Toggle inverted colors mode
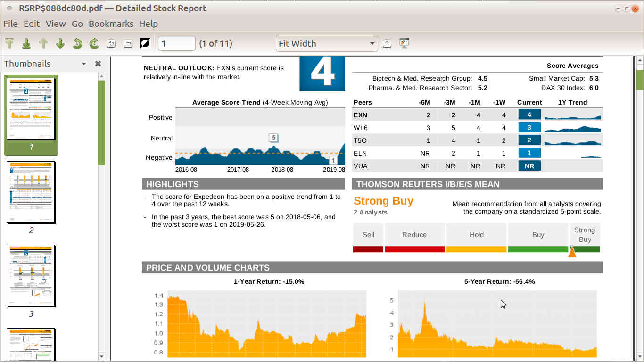Image resolution: width=644 pixels, height=362 pixels. pyautogui.click(x=145, y=43)
